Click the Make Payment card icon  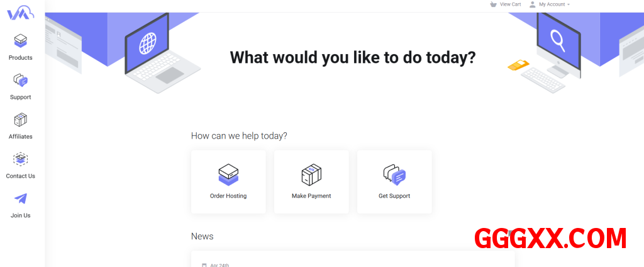pyautogui.click(x=311, y=174)
